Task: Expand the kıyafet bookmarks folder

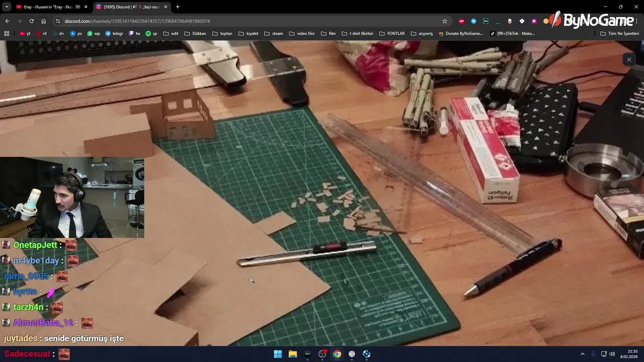Action: 249,34
